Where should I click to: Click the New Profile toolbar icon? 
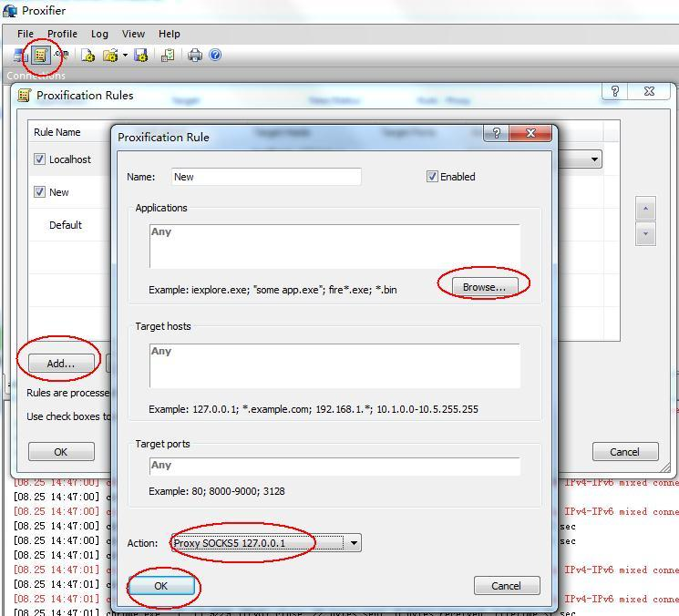[87, 56]
